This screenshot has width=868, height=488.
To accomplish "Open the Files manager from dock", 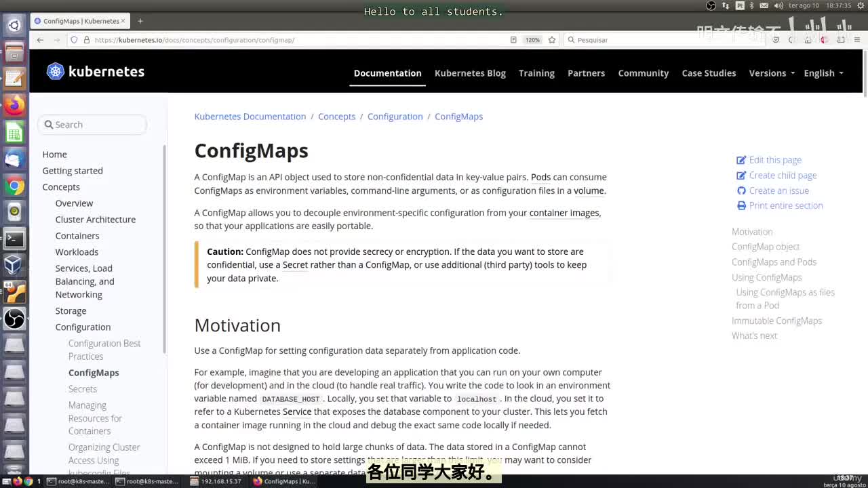I will [14, 52].
